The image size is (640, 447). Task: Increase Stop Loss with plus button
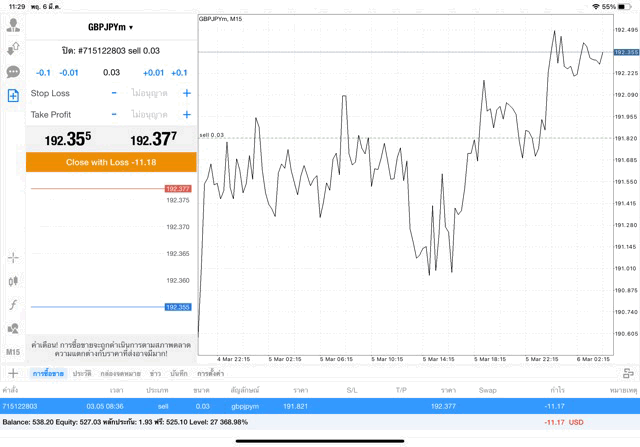coord(186,93)
